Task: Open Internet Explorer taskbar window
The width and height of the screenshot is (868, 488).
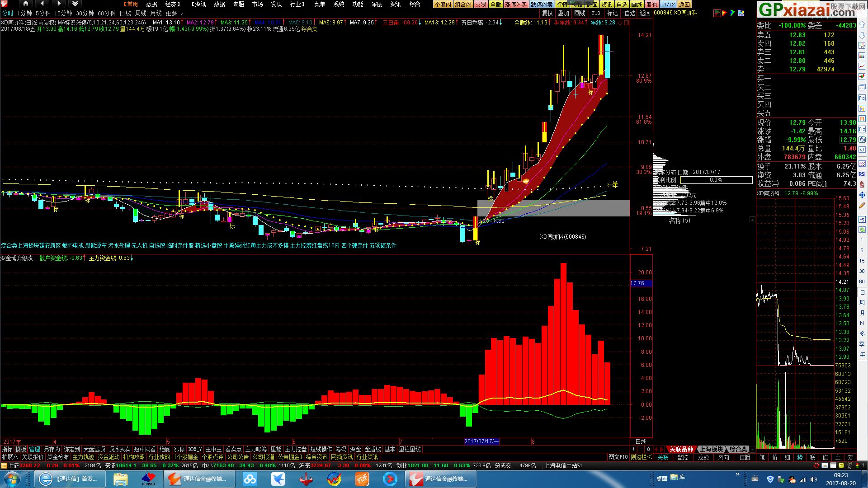Action: point(70,479)
